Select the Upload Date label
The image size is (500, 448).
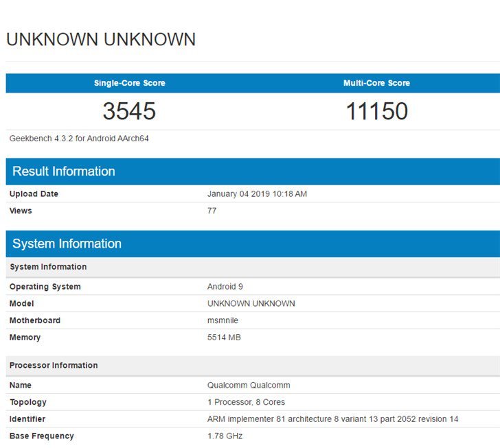pyautogui.click(x=34, y=193)
